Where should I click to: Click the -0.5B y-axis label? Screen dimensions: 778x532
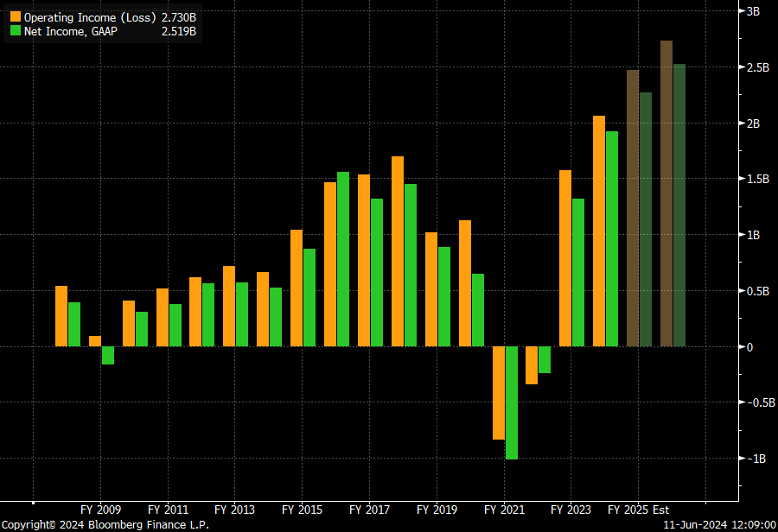click(x=761, y=402)
